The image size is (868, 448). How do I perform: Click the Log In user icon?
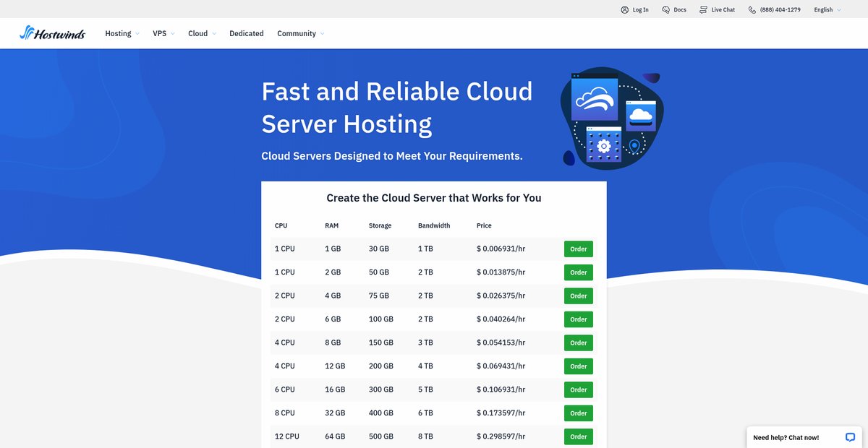point(625,9)
